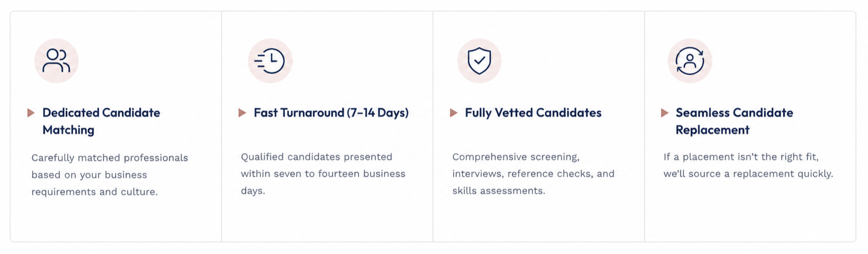Screen dimensions: 868x254
Task: Click the 'Qualified candidates presented' description text
Action: [x=323, y=174]
